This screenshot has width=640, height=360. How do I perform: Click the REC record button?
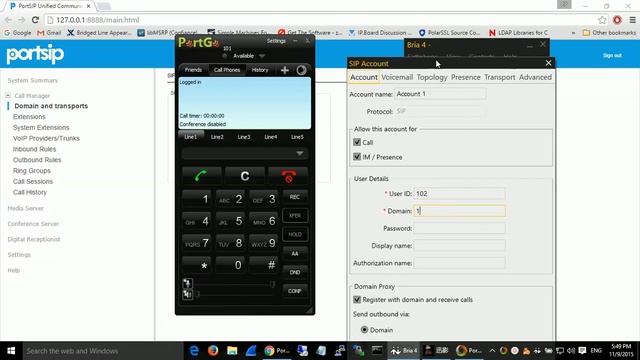[295, 197]
